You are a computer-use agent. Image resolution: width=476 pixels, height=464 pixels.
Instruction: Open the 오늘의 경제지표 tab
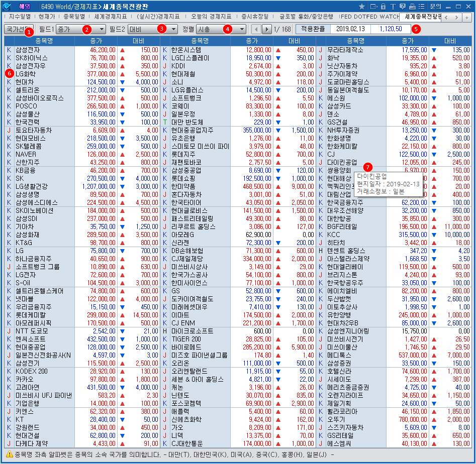tap(211, 17)
